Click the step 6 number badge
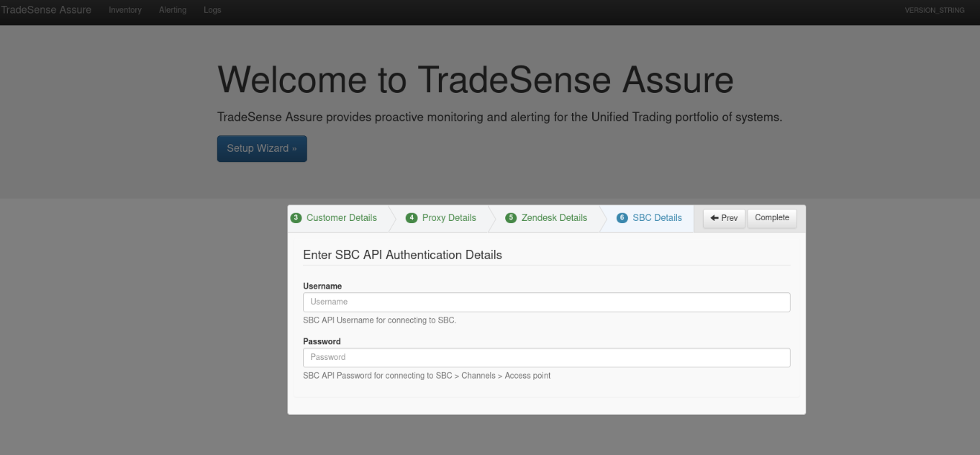This screenshot has height=455, width=980. (622, 217)
